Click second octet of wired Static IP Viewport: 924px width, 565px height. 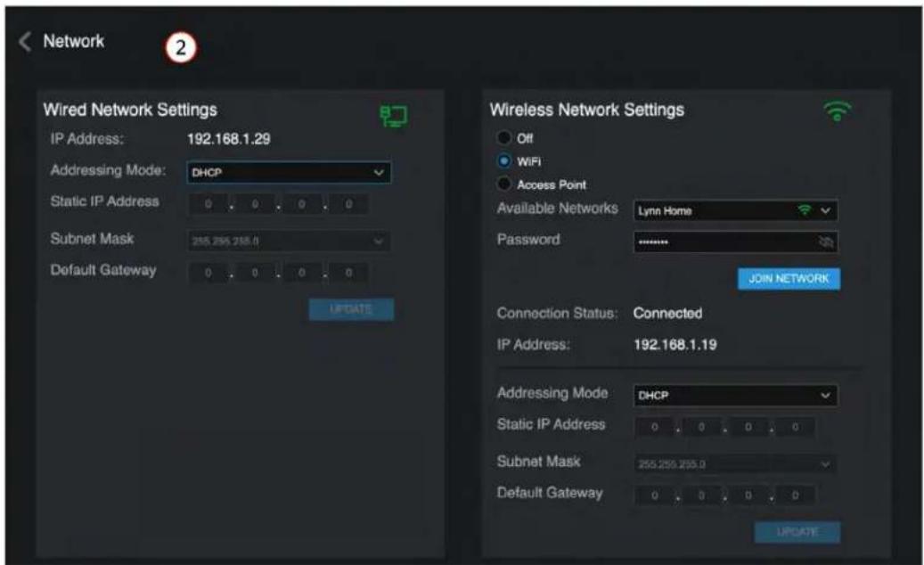pyautogui.click(x=255, y=204)
